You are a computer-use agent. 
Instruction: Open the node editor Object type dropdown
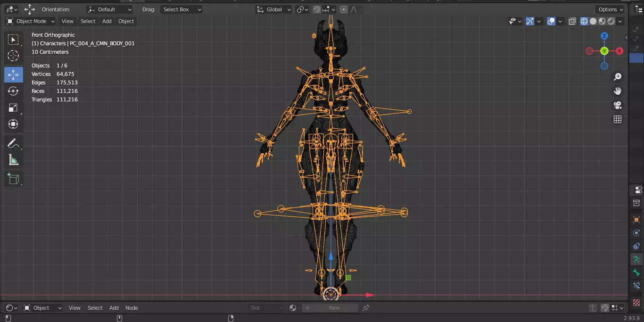click(x=43, y=308)
